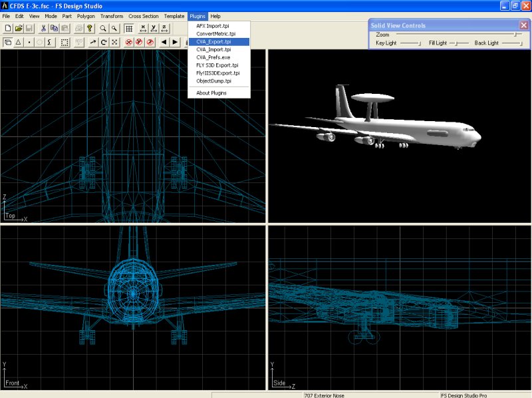
Task: Click the right-pointing black arrow icon
Action: (x=175, y=42)
